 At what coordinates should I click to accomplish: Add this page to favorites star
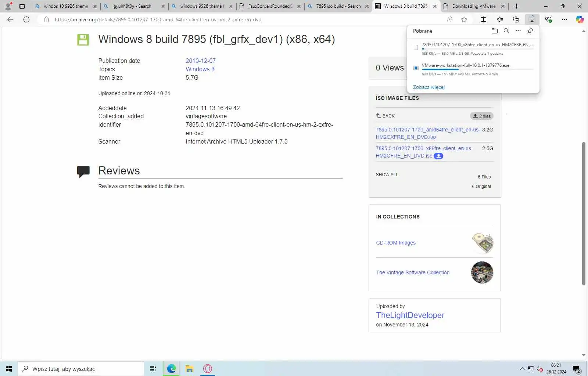click(x=464, y=19)
